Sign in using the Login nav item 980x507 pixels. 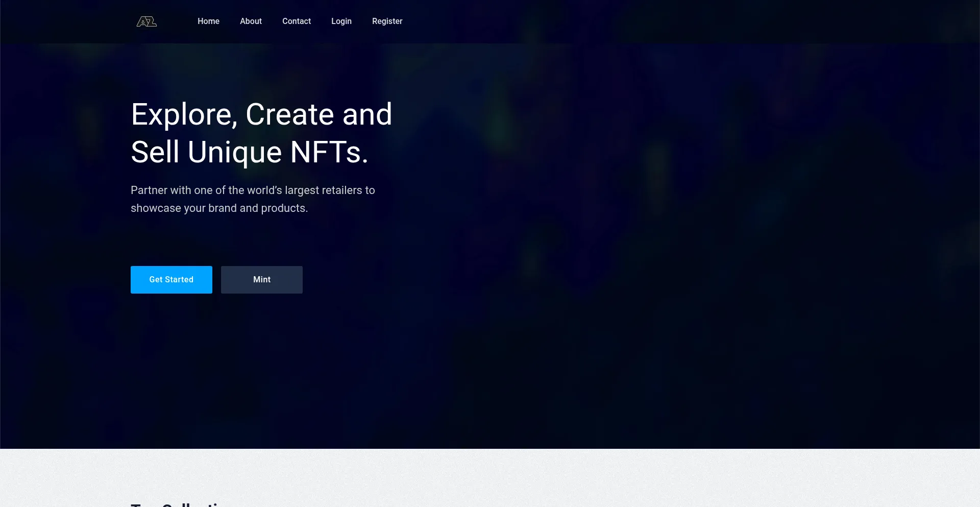click(341, 21)
